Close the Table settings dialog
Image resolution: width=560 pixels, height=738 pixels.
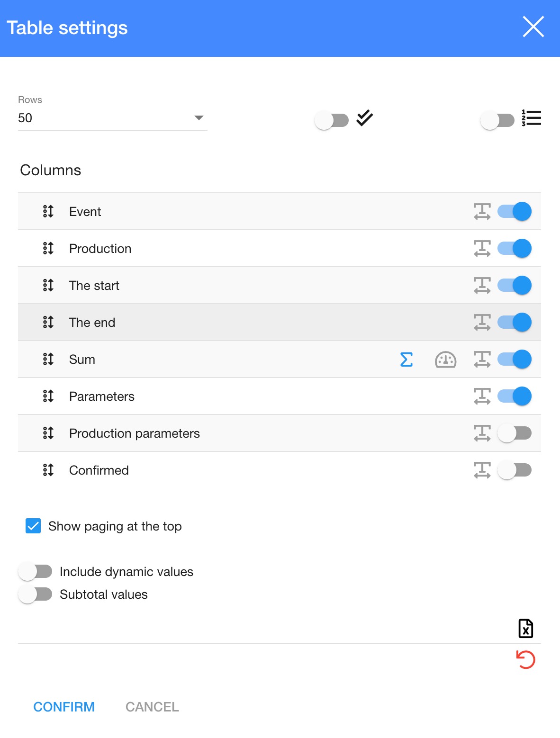tap(533, 27)
